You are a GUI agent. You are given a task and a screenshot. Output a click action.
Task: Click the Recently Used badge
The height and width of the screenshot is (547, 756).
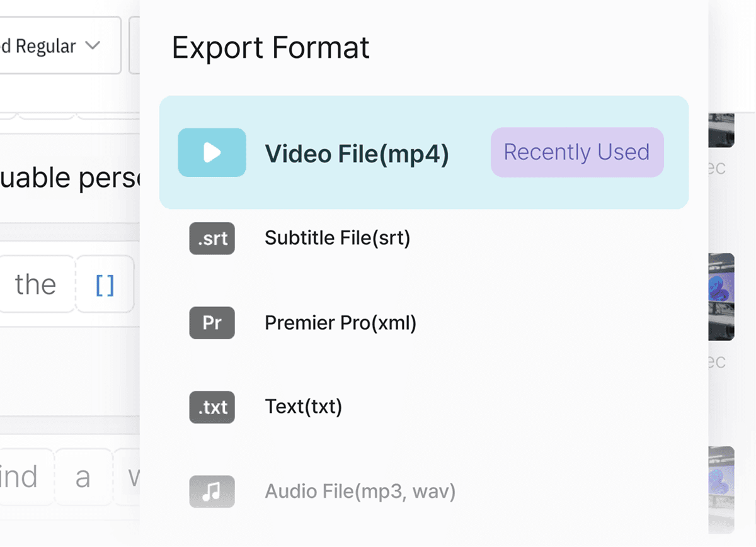576,152
